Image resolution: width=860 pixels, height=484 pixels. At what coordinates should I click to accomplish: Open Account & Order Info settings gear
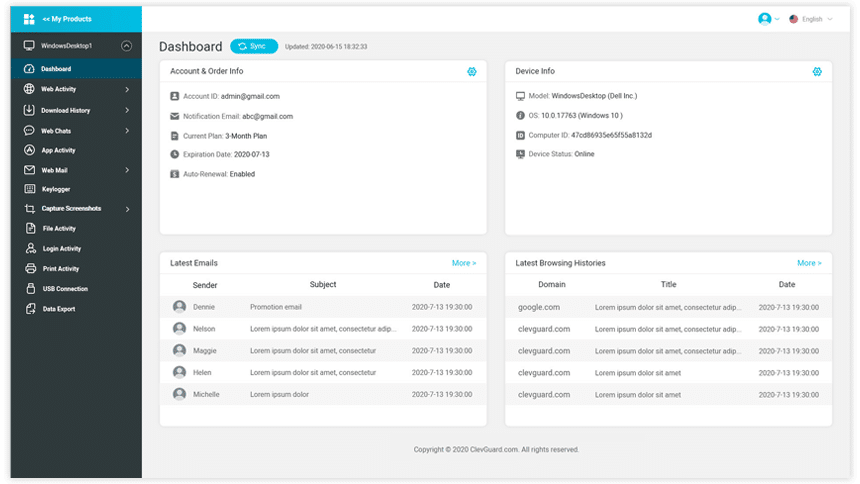pos(472,71)
